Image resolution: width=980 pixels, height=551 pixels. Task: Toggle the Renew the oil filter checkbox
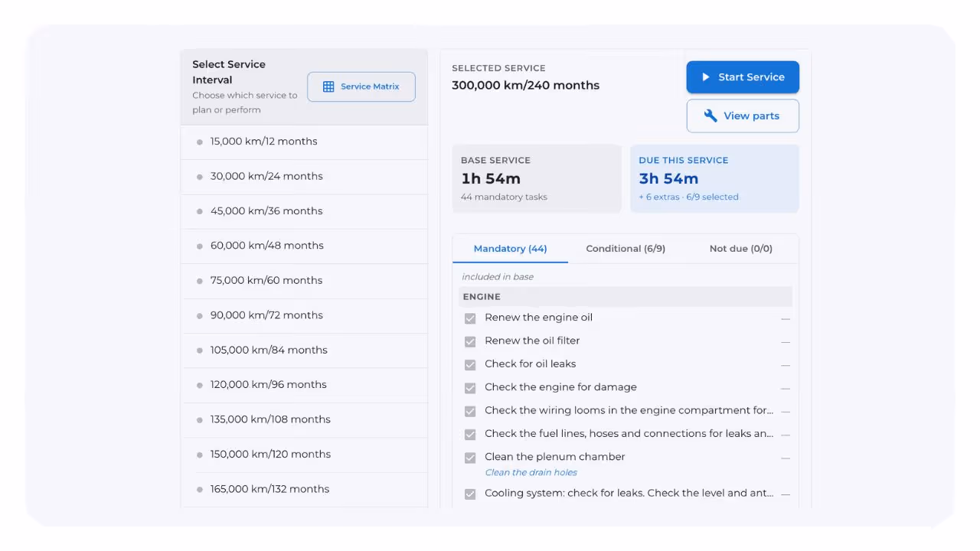pos(470,341)
